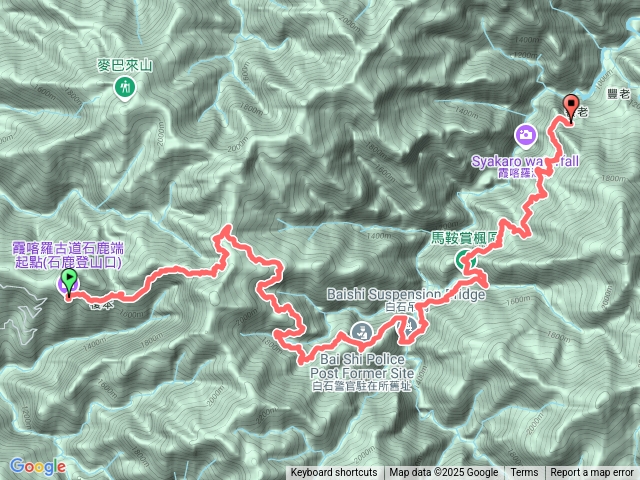640x480 pixels.
Task: Select the Baishi Suspension Bridge marker icon
Action: pyautogui.click(x=409, y=325)
